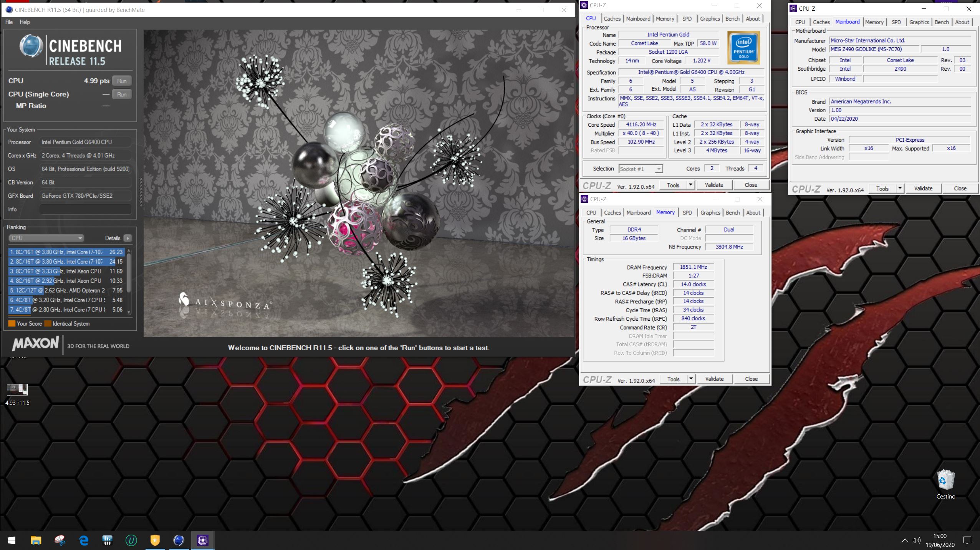Open Caches tab in CPU-Z Memory window
The height and width of the screenshot is (550, 980).
tap(612, 212)
